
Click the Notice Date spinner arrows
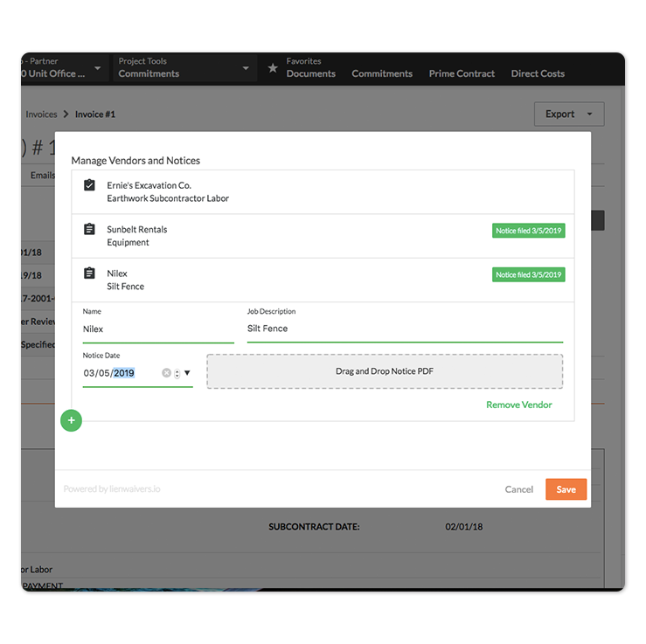pos(177,373)
